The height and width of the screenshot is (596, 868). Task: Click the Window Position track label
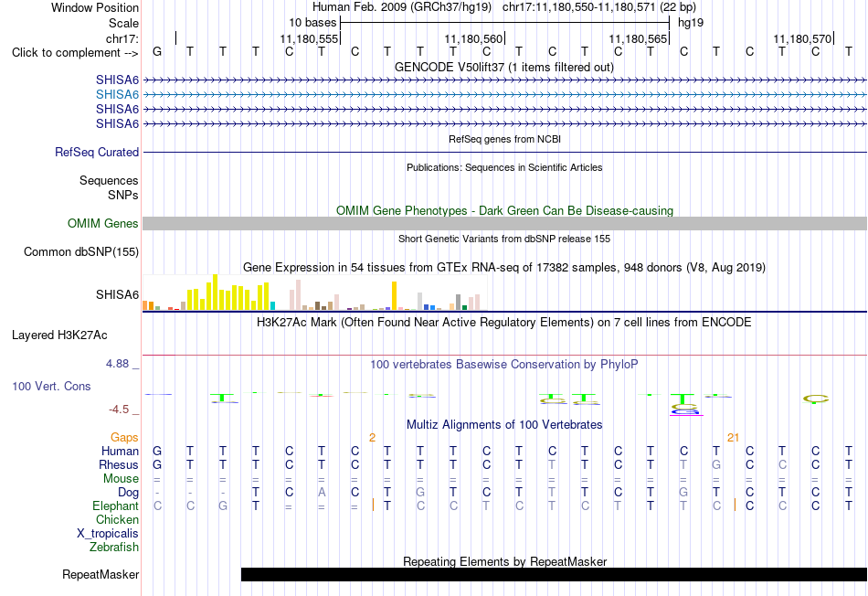(x=95, y=7)
